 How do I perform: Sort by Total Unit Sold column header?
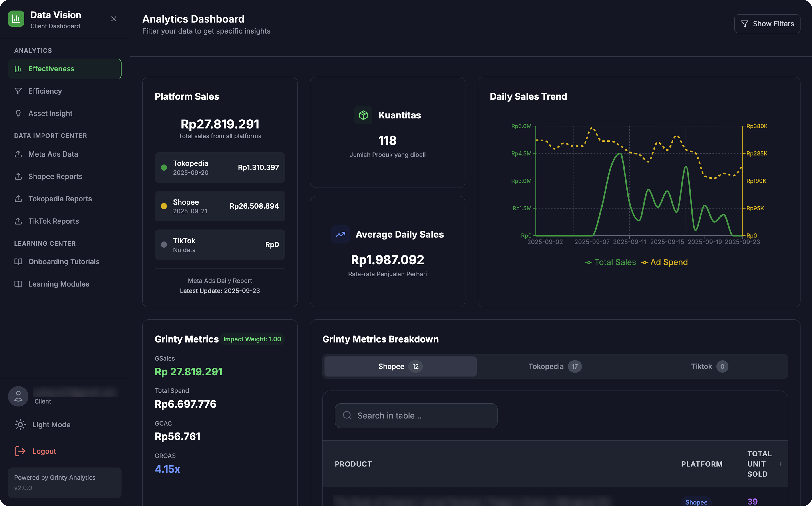[x=759, y=464]
